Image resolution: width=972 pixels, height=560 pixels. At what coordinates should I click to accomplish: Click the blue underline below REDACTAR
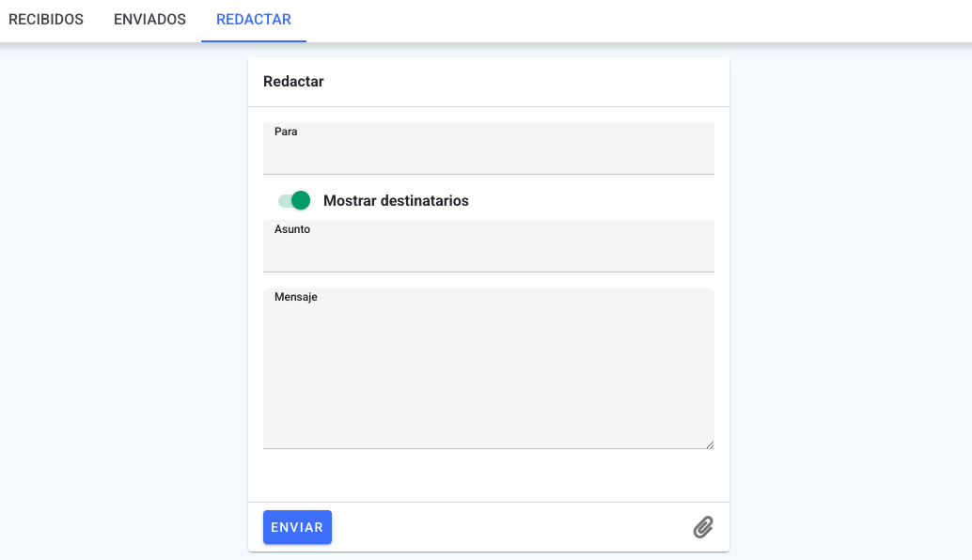[254, 41]
